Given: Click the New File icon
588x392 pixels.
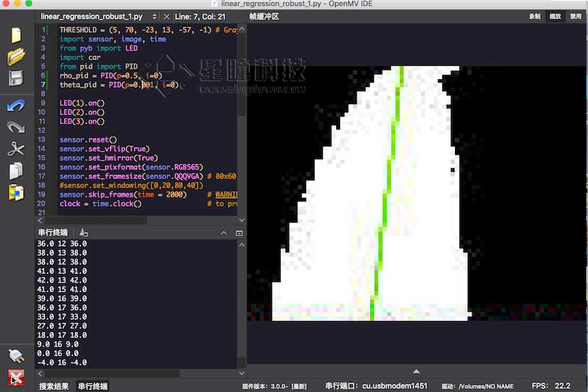Looking at the screenshot, I should 16,35.
